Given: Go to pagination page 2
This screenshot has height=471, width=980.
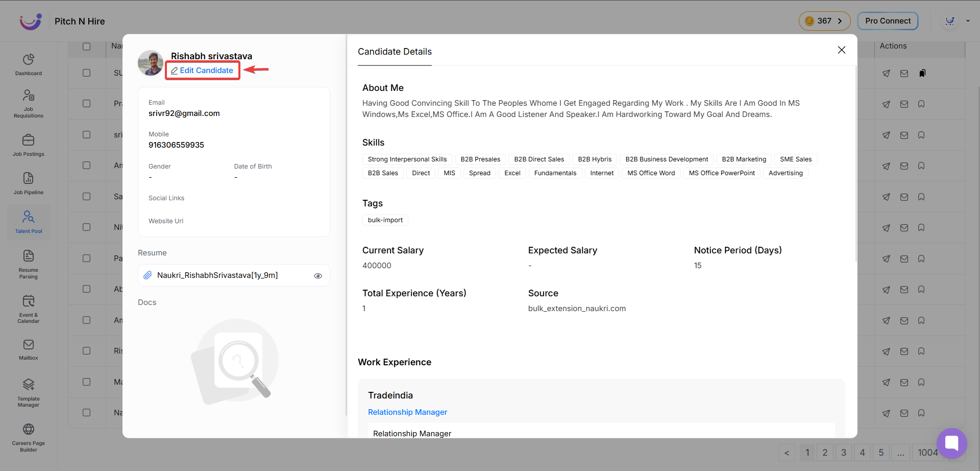Looking at the screenshot, I should coord(825,453).
